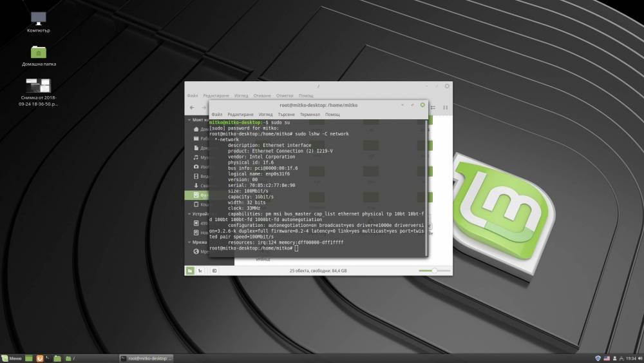Show places in file manager sidebar
Screen dimensions: 644x363
(190, 271)
